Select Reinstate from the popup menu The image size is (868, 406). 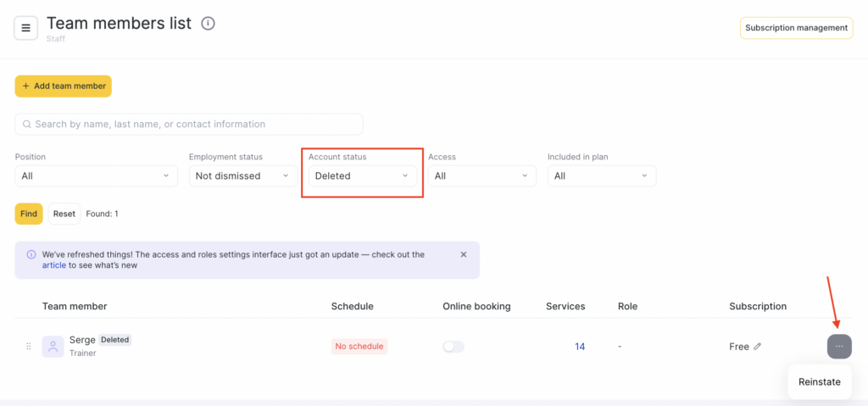coord(819,382)
